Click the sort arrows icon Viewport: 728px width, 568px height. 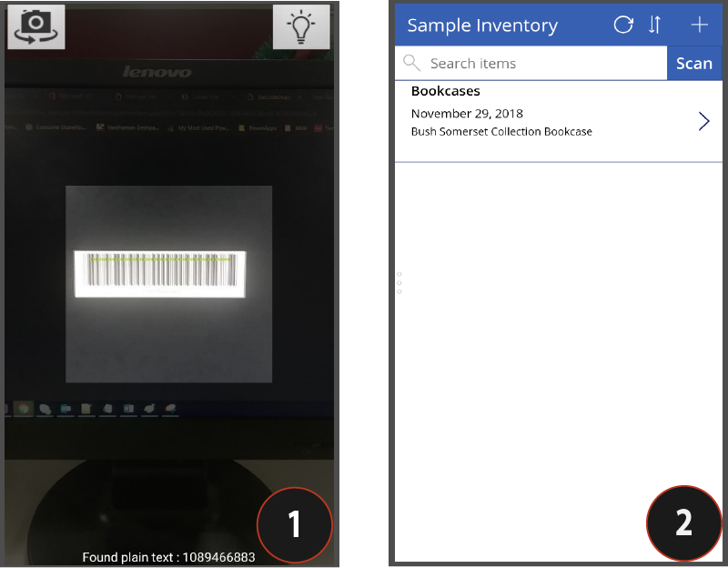(654, 25)
